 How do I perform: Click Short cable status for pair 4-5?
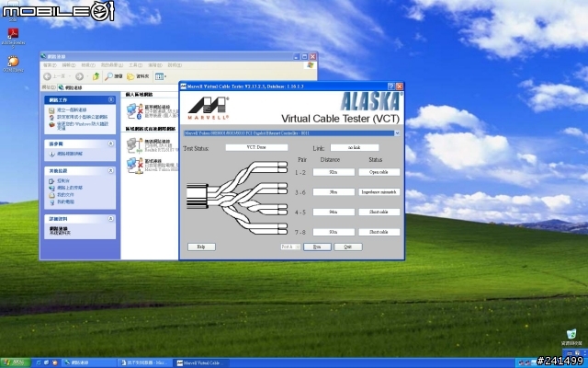click(379, 213)
